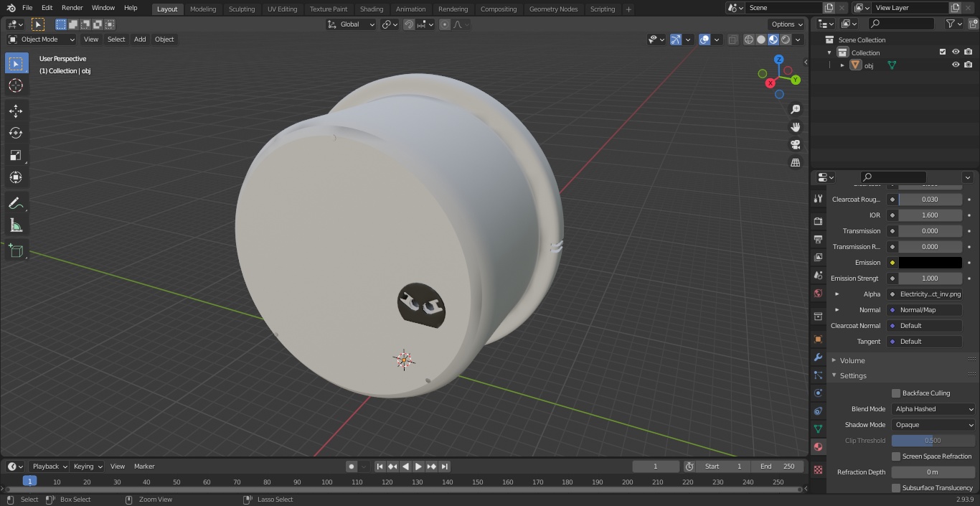Click the Blender logo menu icon
Viewport: 980px width, 506px height.
point(10,8)
